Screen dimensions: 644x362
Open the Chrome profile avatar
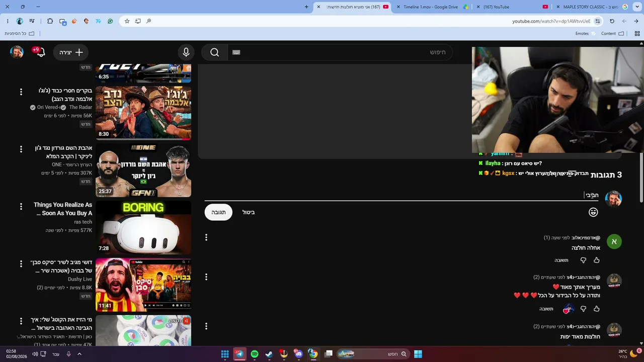(x=20, y=21)
